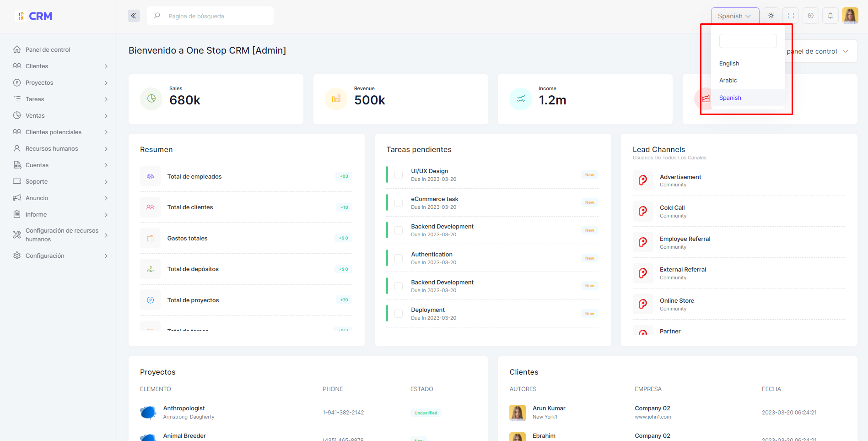
Task: Click the Arun Kumar client name
Action: [x=549, y=408]
